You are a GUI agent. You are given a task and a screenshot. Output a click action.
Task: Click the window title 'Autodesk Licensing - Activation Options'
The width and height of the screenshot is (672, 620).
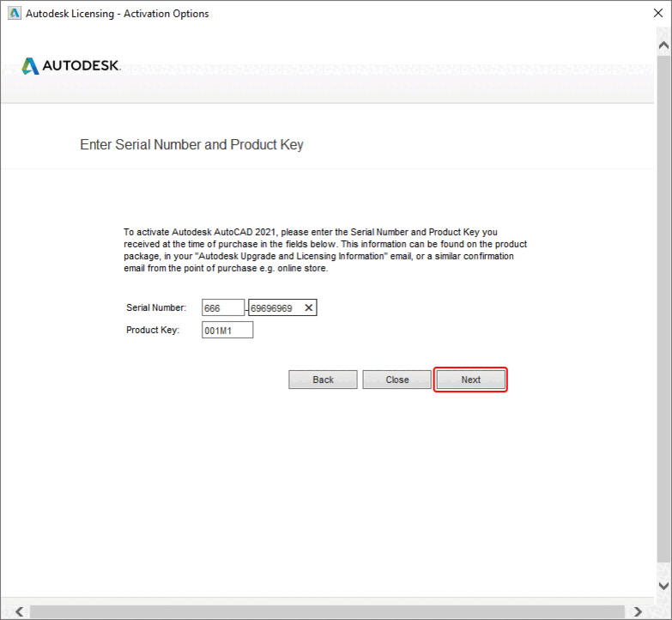117,14
